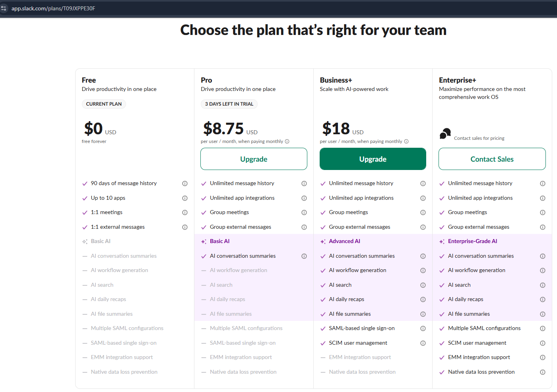Open info for Pro AI conversation summaries
This screenshot has height=392, width=557.
[304, 256]
